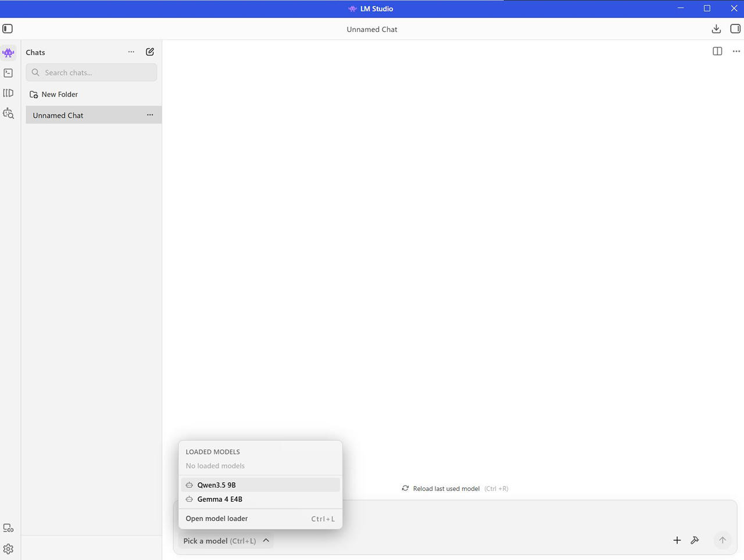Viewport: 744px width, 560px height.
Task: Toggle the left sidebar panel visibility
Action: tap(8, 29)
